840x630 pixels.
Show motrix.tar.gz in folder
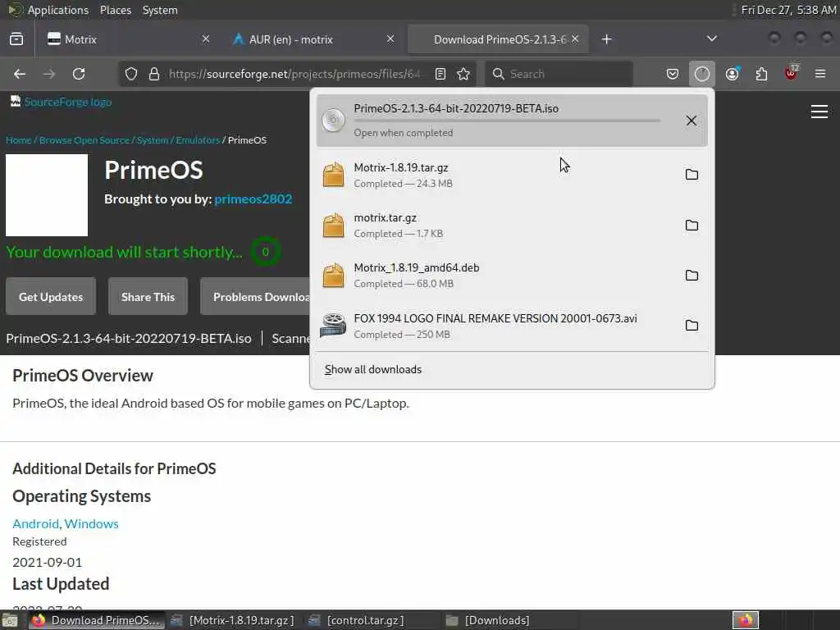point(692,225)
